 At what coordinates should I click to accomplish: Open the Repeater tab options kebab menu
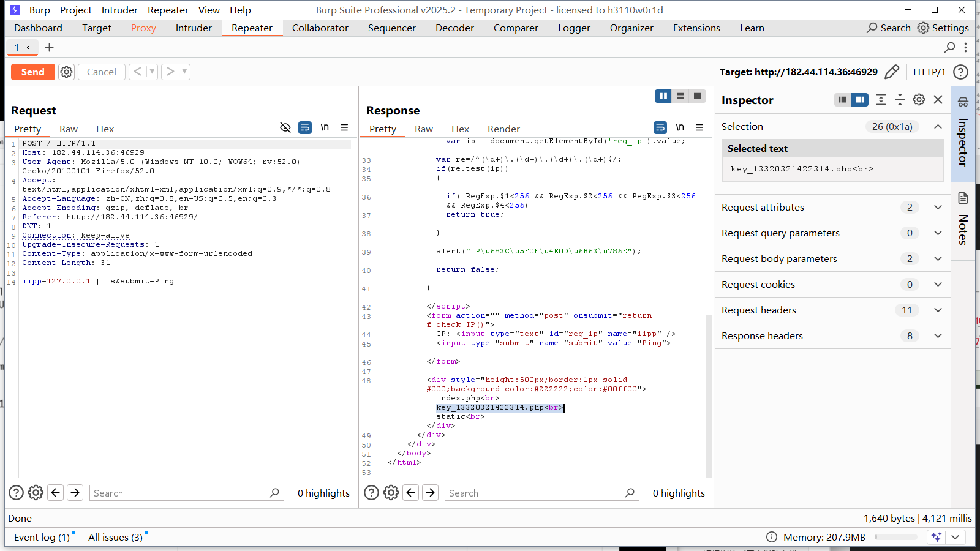(965, 47)
